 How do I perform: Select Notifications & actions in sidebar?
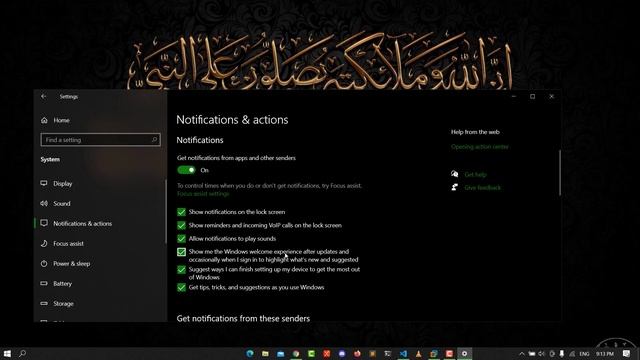pos(82,224)
